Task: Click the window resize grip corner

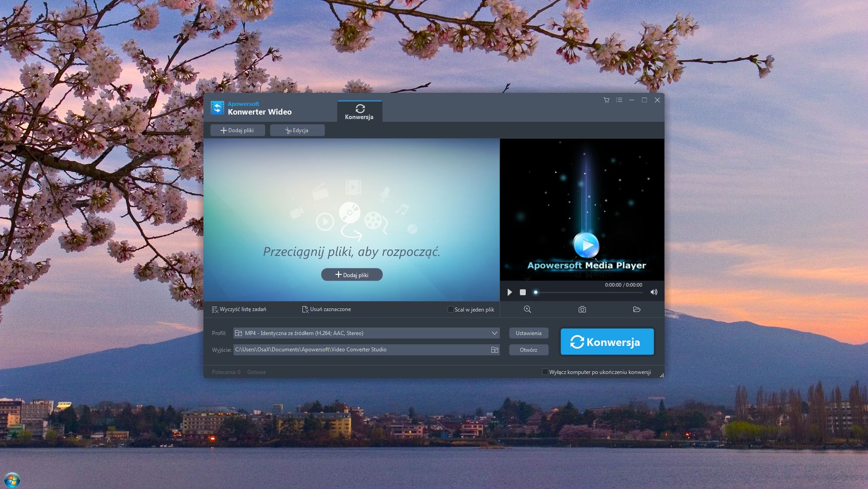Action: 662,375
